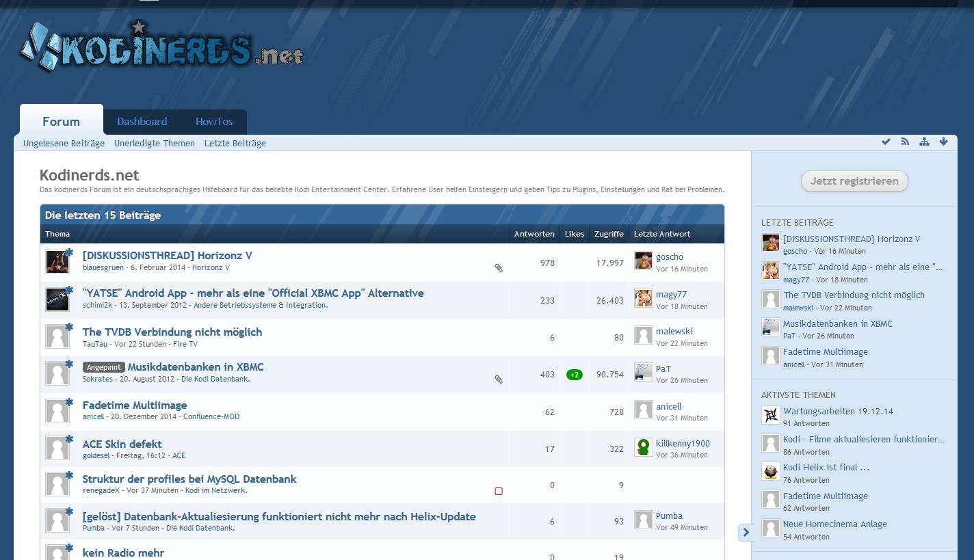Click sidebar avatar beside Musikdatenbanken in XBMC
Screen dimensions: 974x560
tap(771, 328)
